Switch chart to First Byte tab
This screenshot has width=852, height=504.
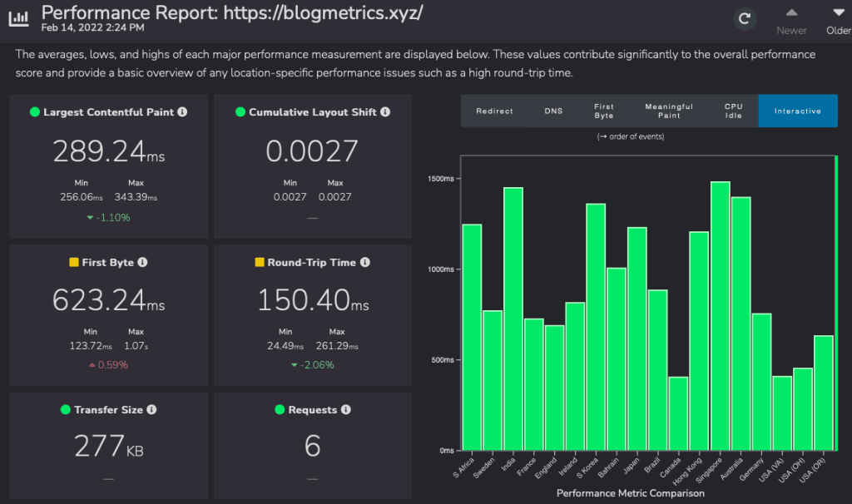click(x=604, y=111)
